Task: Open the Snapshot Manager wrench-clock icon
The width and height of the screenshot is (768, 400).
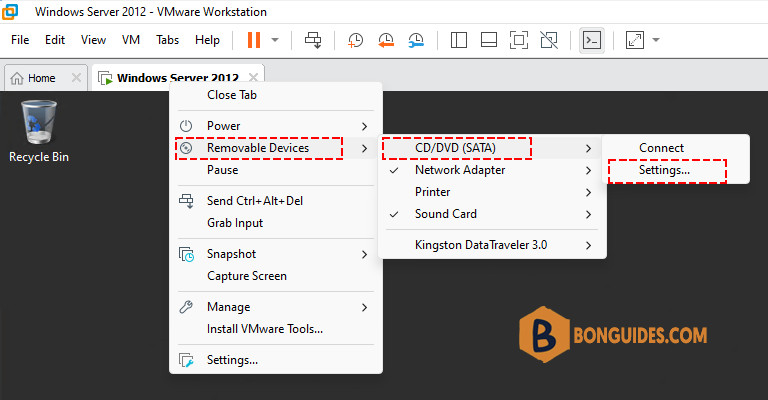Action: click(416, 40)
